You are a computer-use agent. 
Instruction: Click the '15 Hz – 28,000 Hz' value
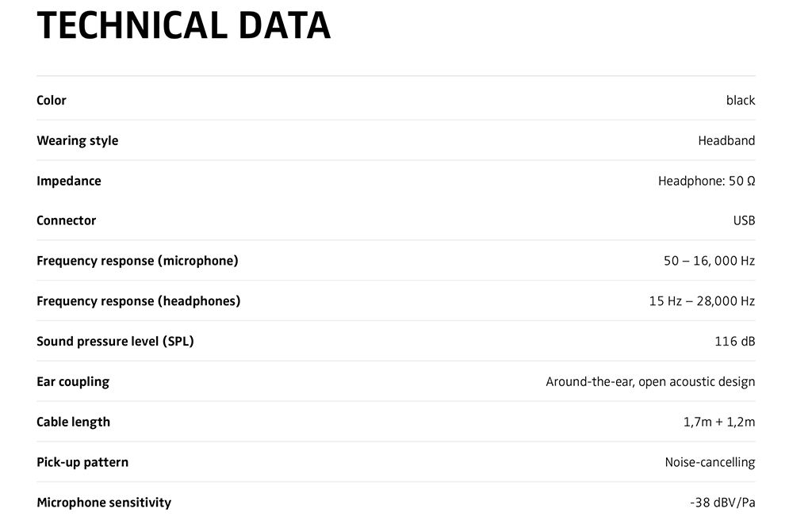pos(703,301)
